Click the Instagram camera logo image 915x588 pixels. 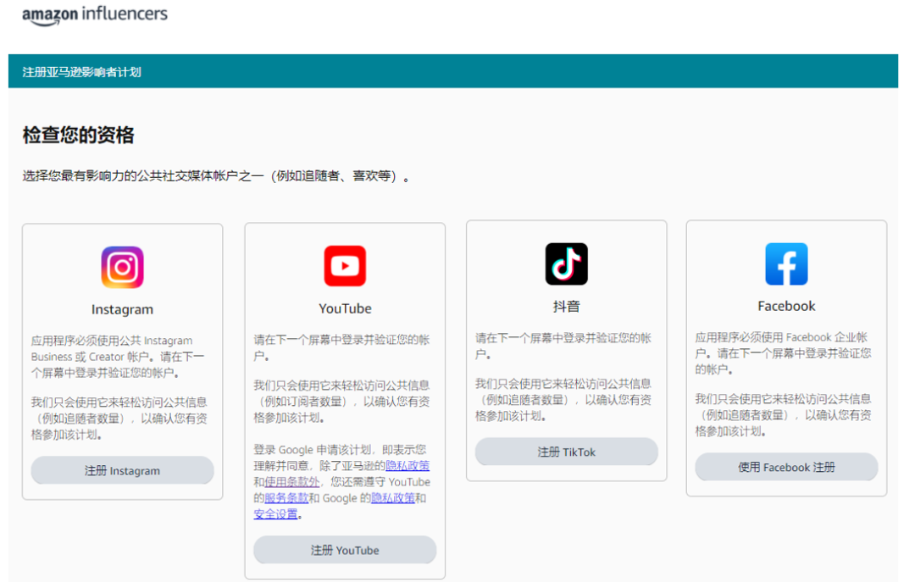point(122,265)
